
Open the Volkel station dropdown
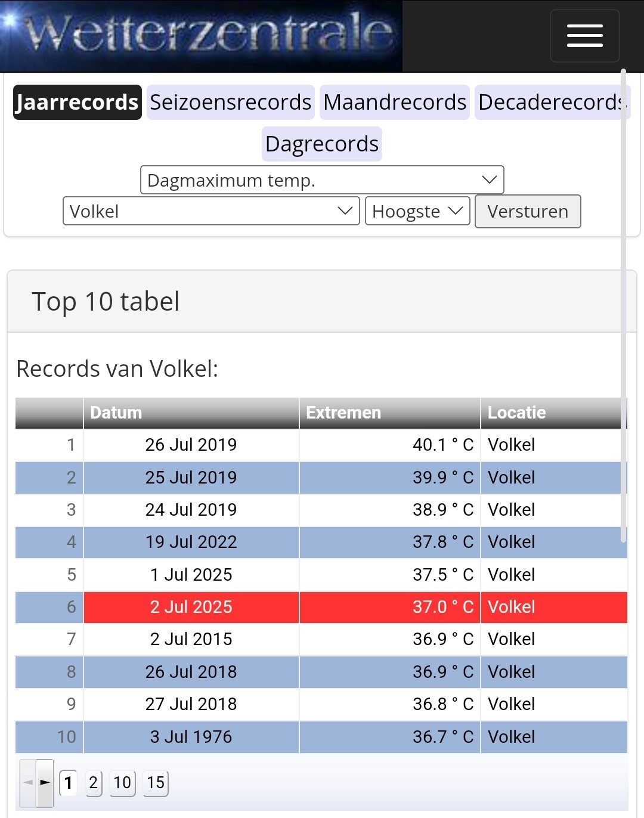click(211, 211)
